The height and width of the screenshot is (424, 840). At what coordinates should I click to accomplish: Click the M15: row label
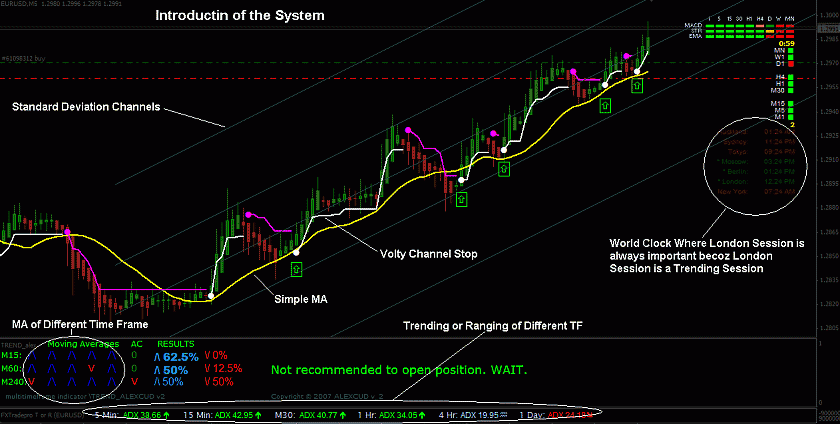pyautogui.click(x=11, y=355)
